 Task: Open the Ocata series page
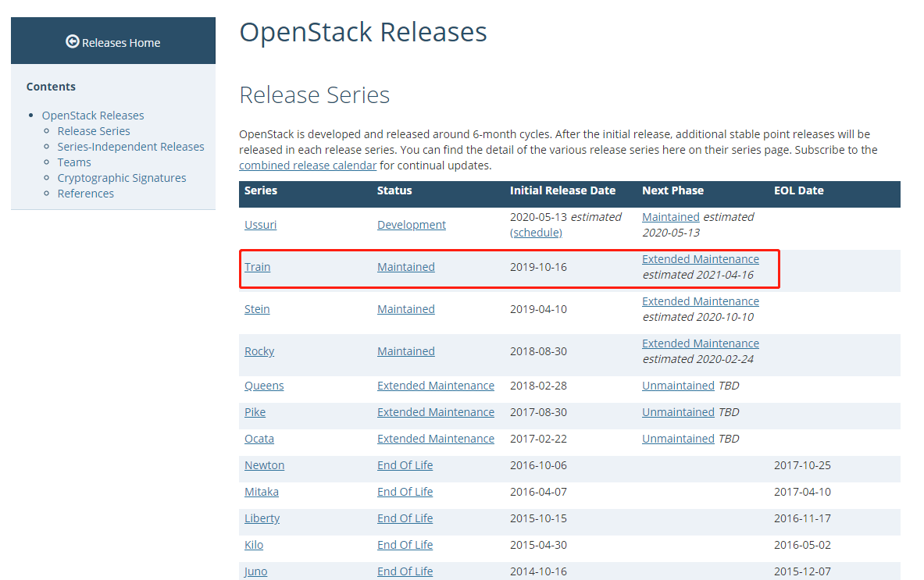tap(259, 439)
